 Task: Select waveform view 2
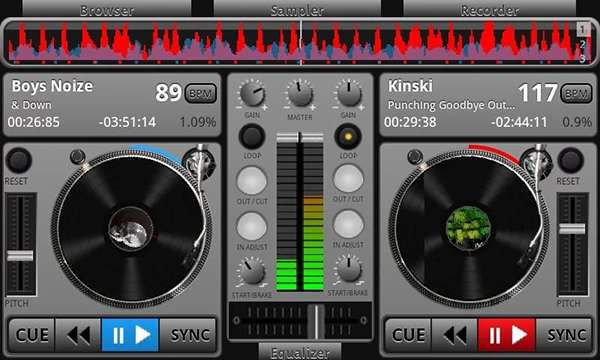pos(582,44)
